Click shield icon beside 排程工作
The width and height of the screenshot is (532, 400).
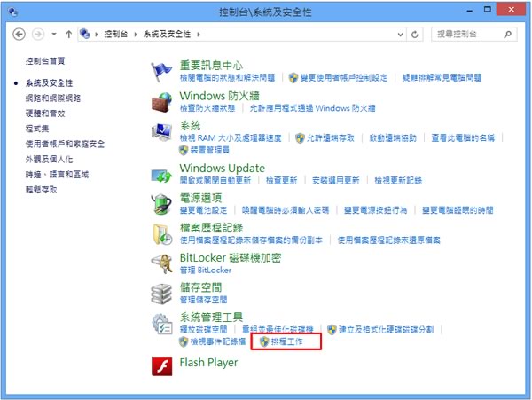tap(264, 341)
